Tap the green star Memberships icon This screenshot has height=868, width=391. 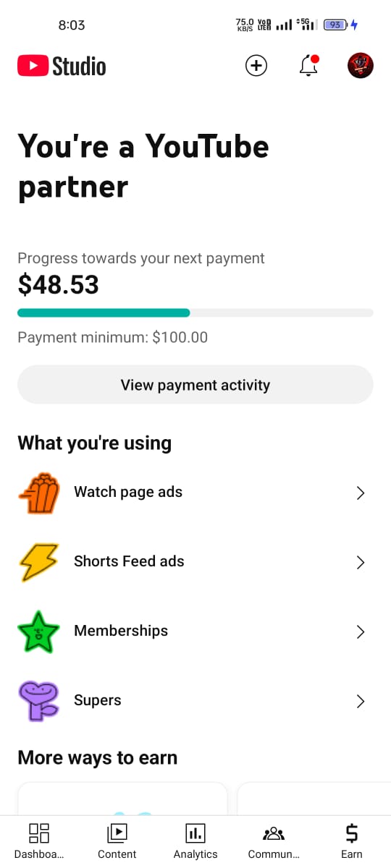38,631
